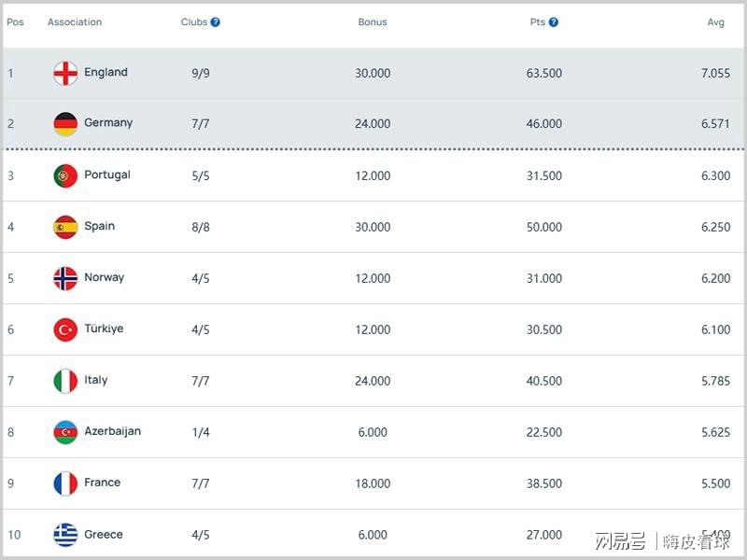Click the help icon next to Clubs
The width and height of the screenshot is (747, 560).
pos(216,21)
